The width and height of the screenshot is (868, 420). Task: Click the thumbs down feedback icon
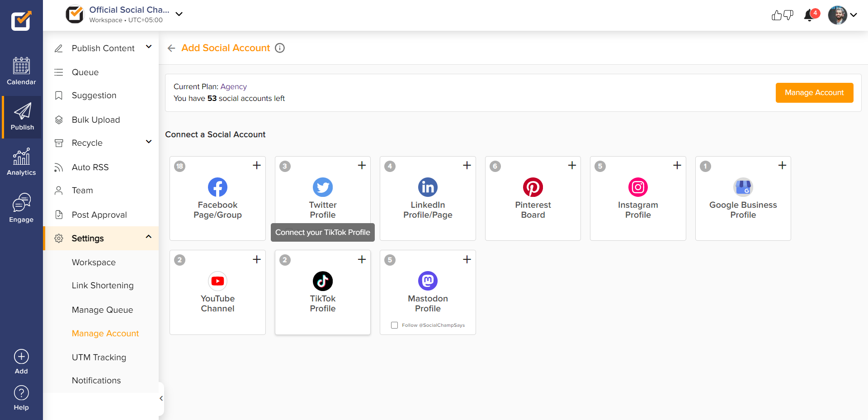click(788, 15)
